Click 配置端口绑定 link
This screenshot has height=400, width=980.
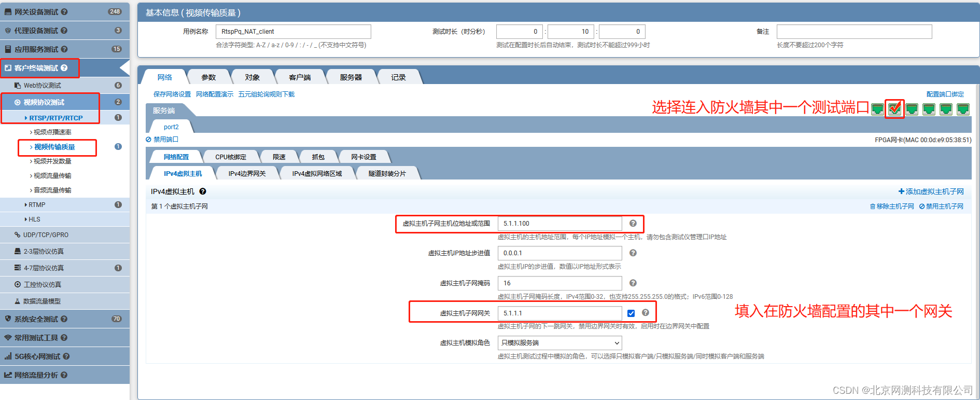click(945, 94)
